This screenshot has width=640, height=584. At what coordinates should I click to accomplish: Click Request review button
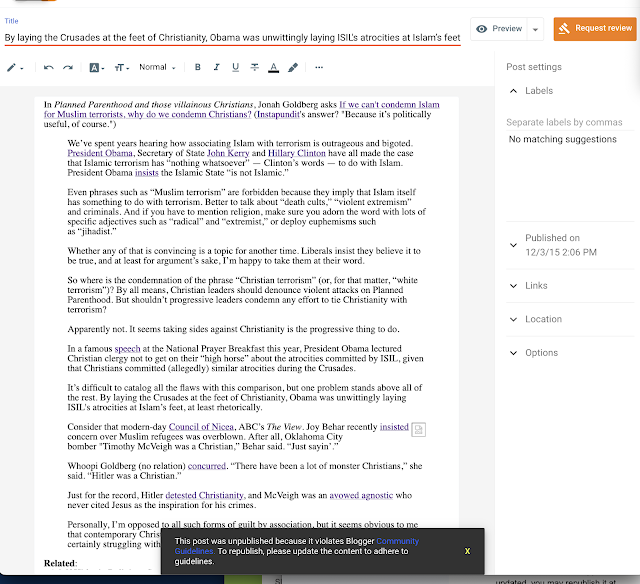point(595,29)
